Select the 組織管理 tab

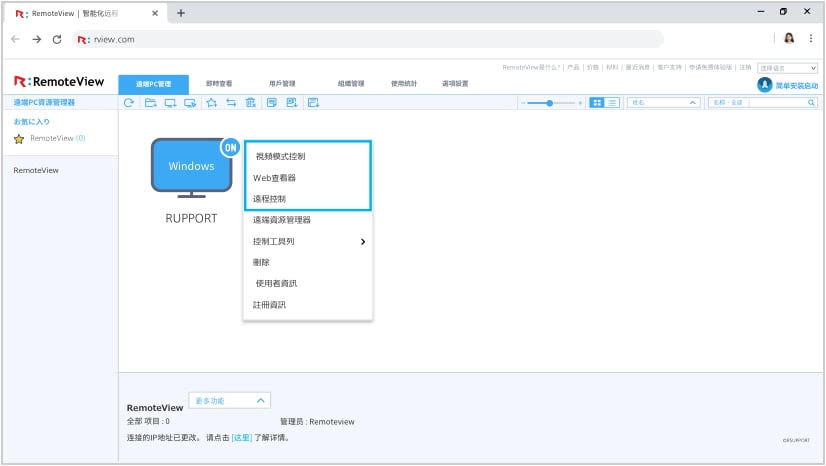[351, 84]
